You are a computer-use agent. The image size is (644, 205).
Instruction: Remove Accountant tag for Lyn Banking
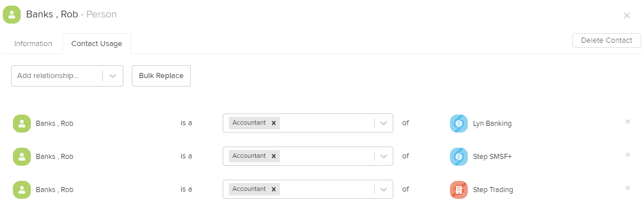pos(274,123)
